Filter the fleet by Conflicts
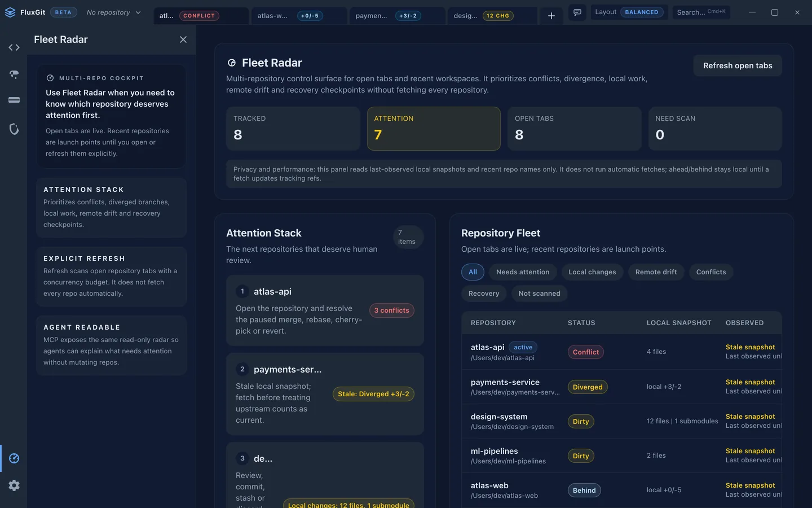812x508 pixels. pos(711,272)
